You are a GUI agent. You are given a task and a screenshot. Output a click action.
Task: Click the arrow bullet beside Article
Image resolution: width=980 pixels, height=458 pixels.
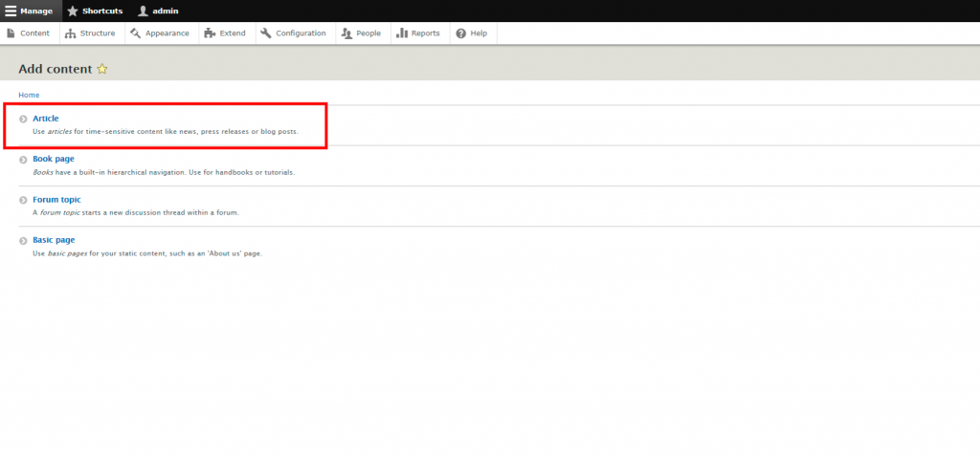(x=24, y=119)
